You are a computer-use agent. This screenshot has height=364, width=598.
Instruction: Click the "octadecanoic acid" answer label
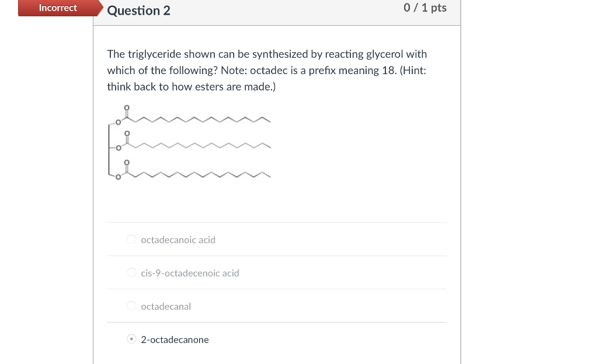pos(178,240)
